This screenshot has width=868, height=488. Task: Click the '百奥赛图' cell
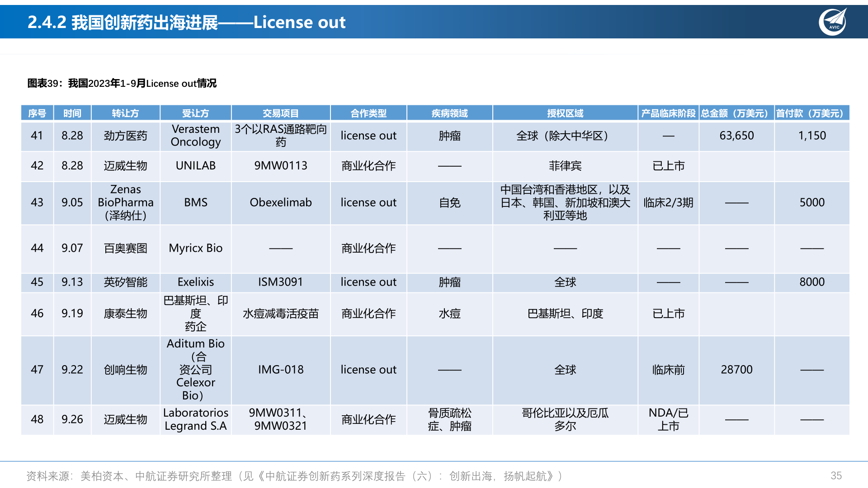pyautogui.click(x=125, y=248)
